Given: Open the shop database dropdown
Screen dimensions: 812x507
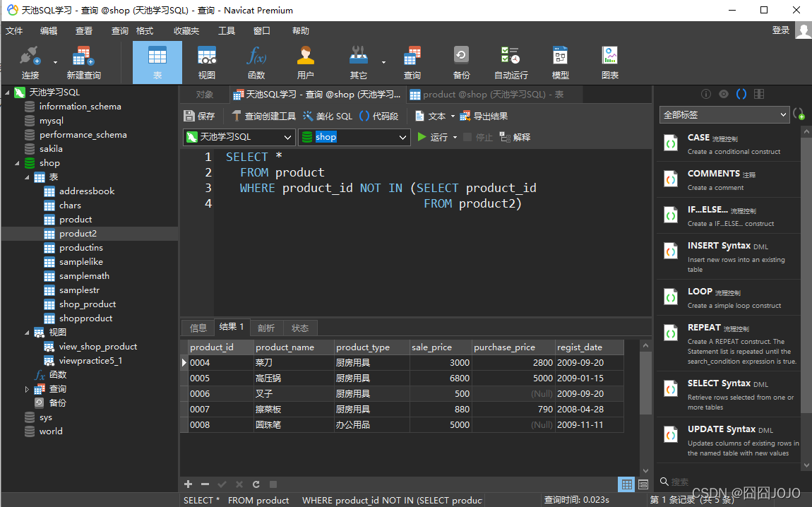Looking at the screenshot, I should coord(354,137).
